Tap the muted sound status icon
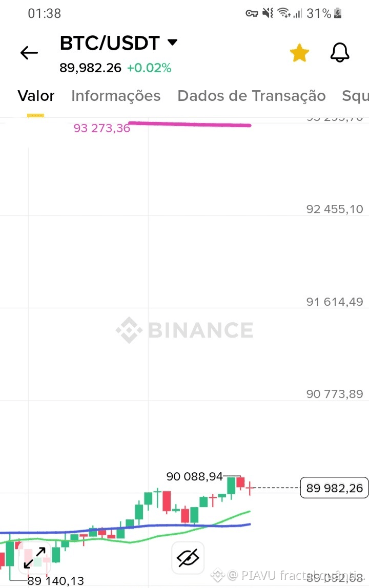369x588 pixels. click(x=268, y=14)
